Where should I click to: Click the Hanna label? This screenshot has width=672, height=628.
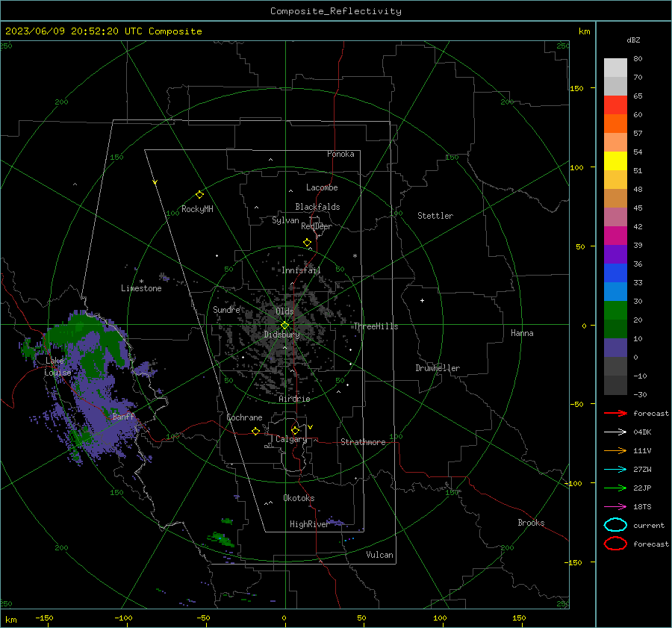522,333
